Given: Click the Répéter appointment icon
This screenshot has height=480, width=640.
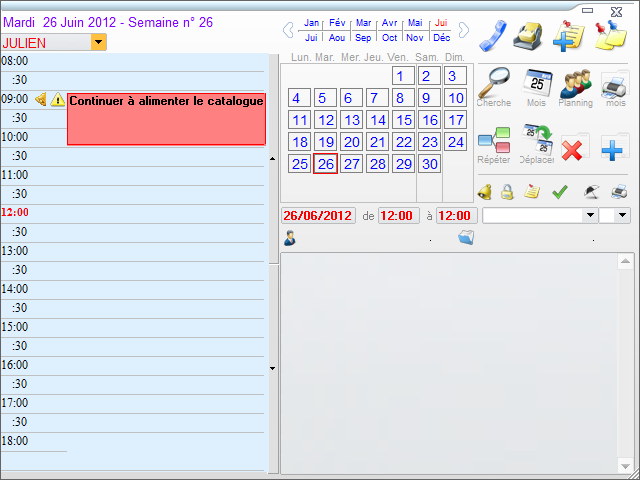Looking at the screenshot, I should (494, 141).
